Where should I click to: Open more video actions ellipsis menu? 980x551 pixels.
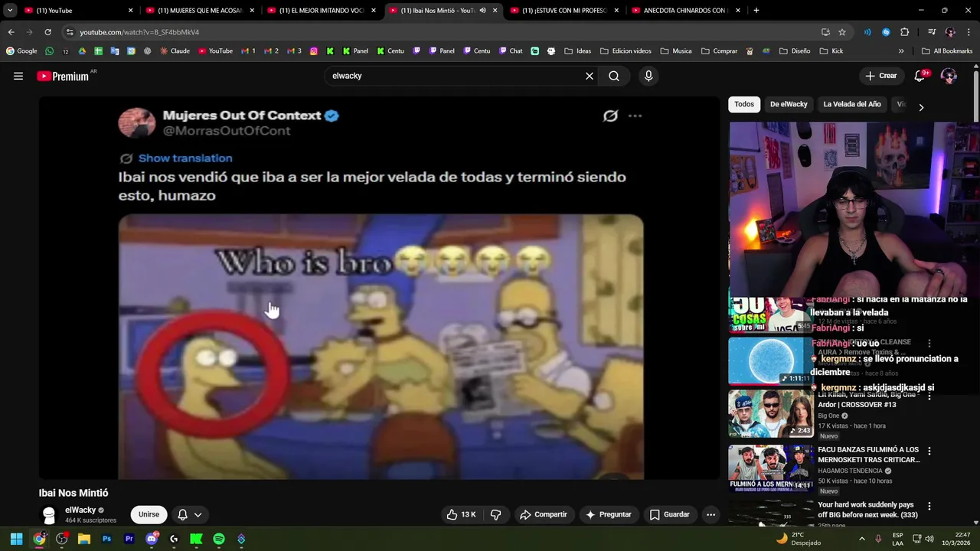710,514
